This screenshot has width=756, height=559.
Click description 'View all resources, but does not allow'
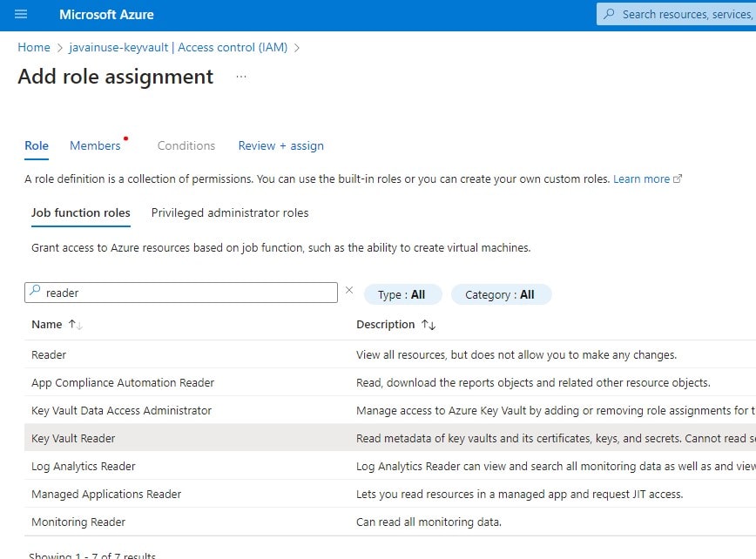(516, 354)
